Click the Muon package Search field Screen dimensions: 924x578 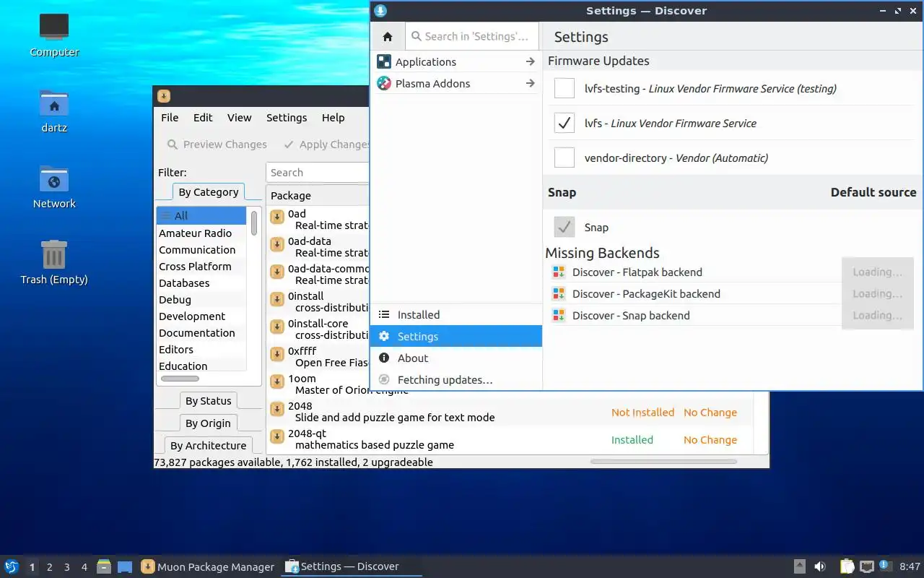[x=318, y=173]
